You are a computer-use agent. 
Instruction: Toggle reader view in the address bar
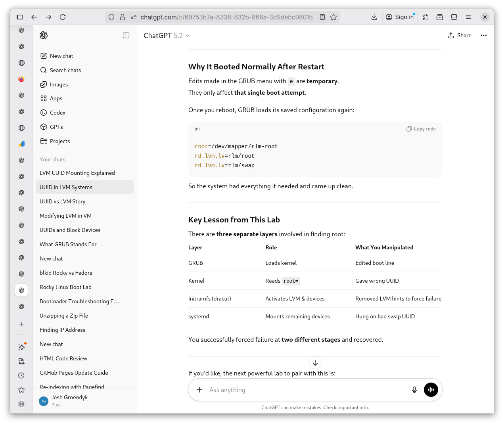322,17
